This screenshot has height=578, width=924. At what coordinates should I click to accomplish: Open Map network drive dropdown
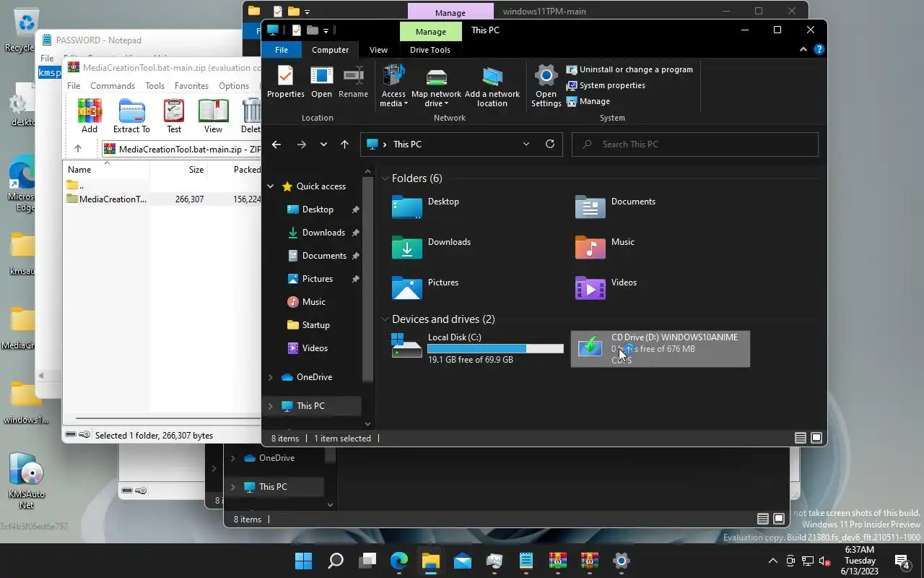[436, 86]
